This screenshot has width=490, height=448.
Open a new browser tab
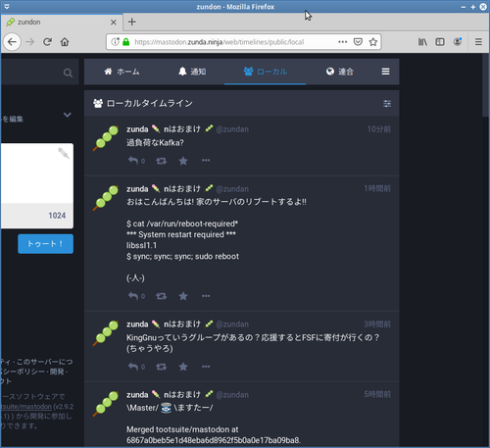(132, 22)
